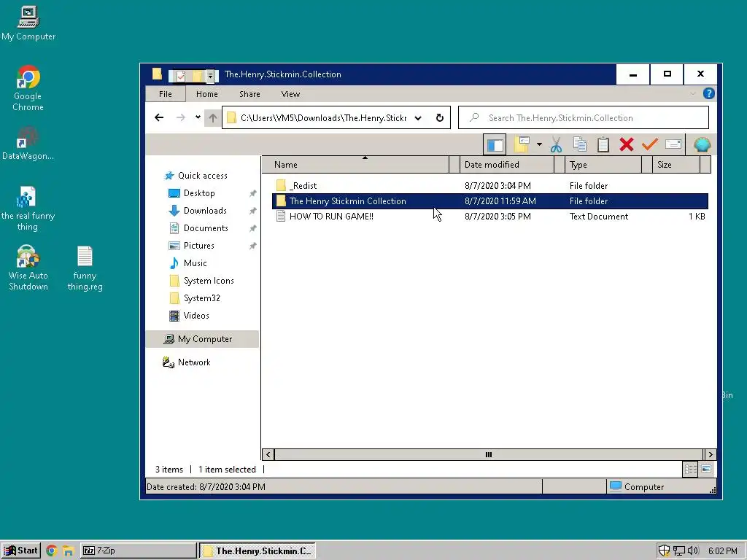Click the Cut scissors icon

coord(556,144)
